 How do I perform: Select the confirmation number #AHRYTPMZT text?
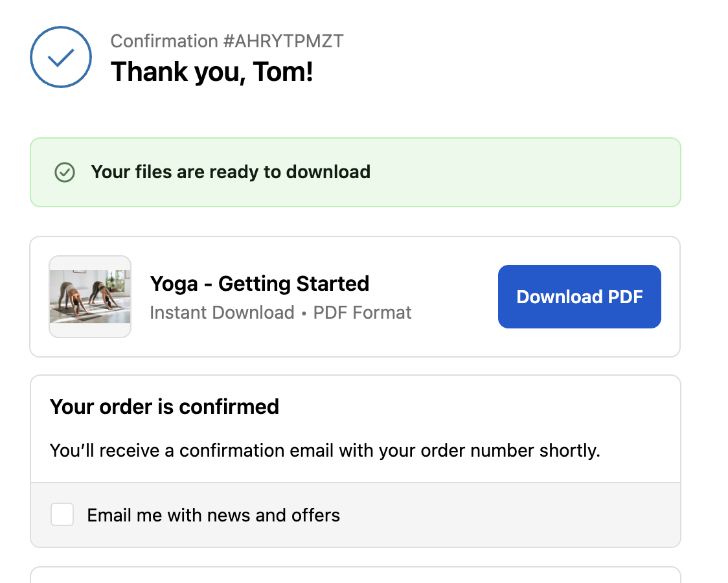click(283, 41)
